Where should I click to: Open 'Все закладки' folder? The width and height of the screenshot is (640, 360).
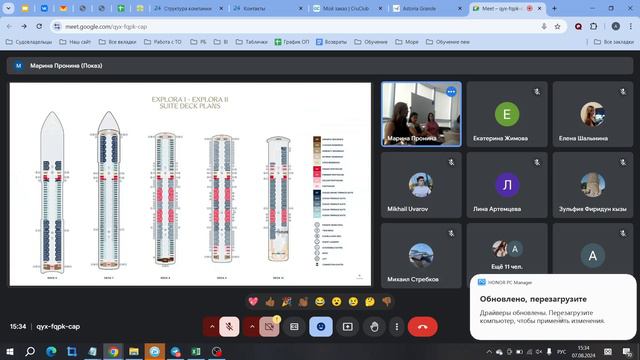pyautogui.click(x=613, y=42)
